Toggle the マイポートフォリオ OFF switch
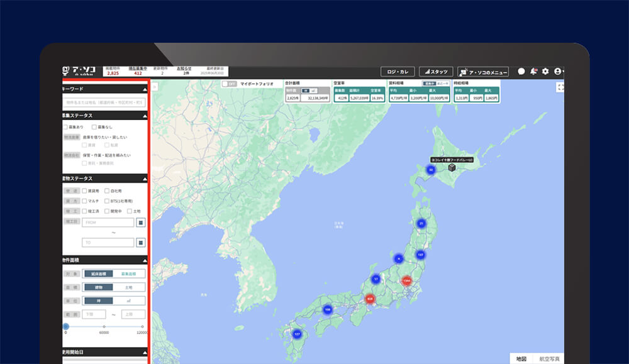The width and height of the screenshot is (629, 364). 229,84
